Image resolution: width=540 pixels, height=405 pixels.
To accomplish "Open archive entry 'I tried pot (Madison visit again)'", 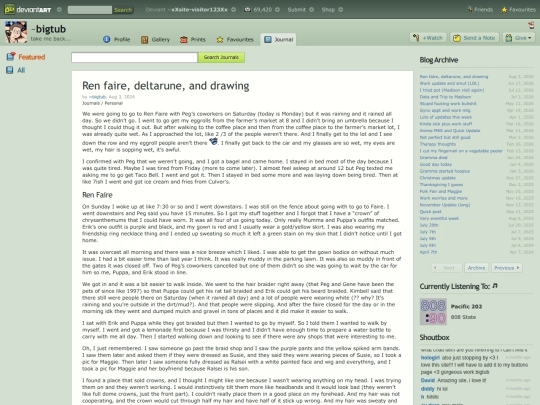I will tap(451, 90).
